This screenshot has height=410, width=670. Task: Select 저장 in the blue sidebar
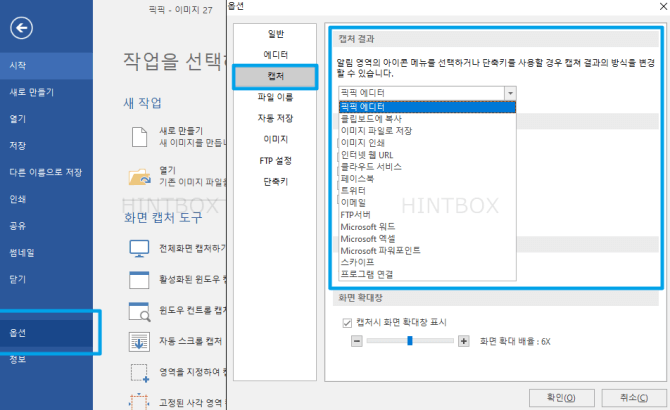(x=46, y=146)
